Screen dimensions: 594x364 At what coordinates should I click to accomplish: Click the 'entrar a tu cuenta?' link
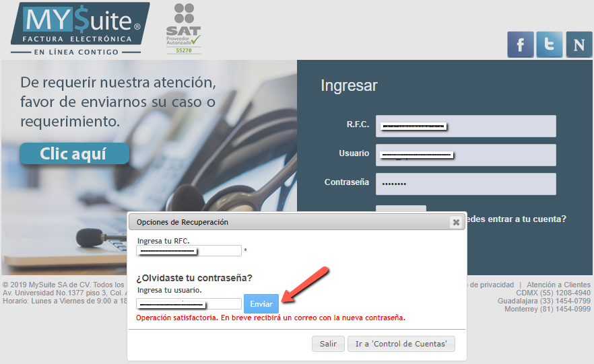click(x=517, y=219)
